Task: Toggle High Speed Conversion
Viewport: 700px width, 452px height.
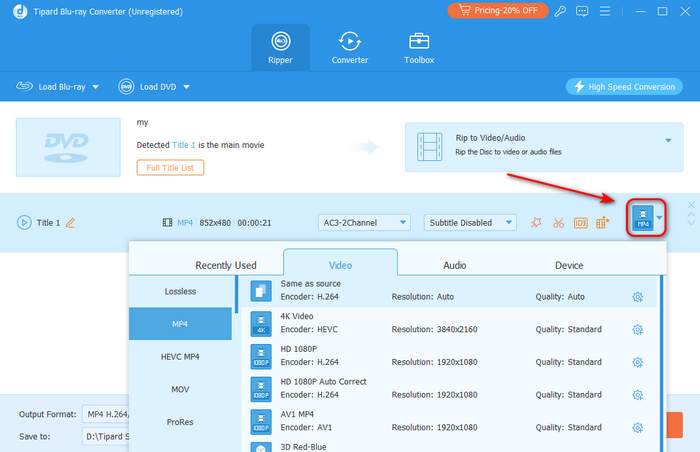Action: coord(624,87)
